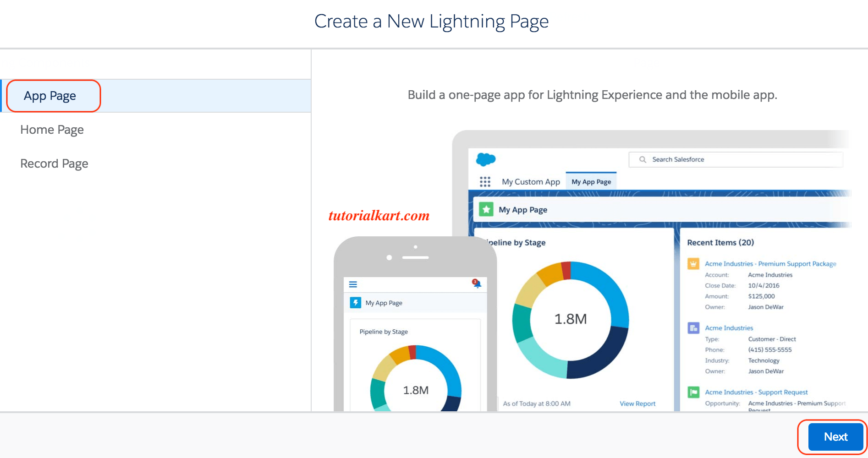Choose the Home Page page type
This screenshot has height=458, width=868.
52,130
